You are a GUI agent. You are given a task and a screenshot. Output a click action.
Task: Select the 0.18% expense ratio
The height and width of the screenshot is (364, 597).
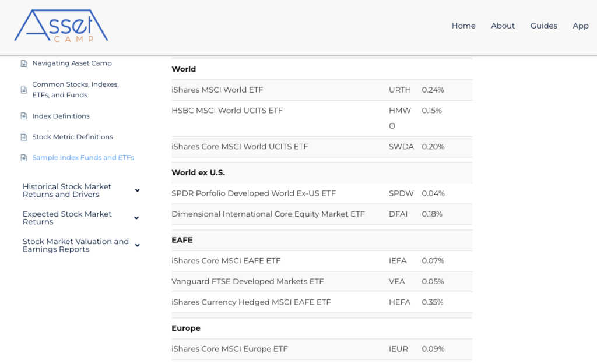[432, 214]
